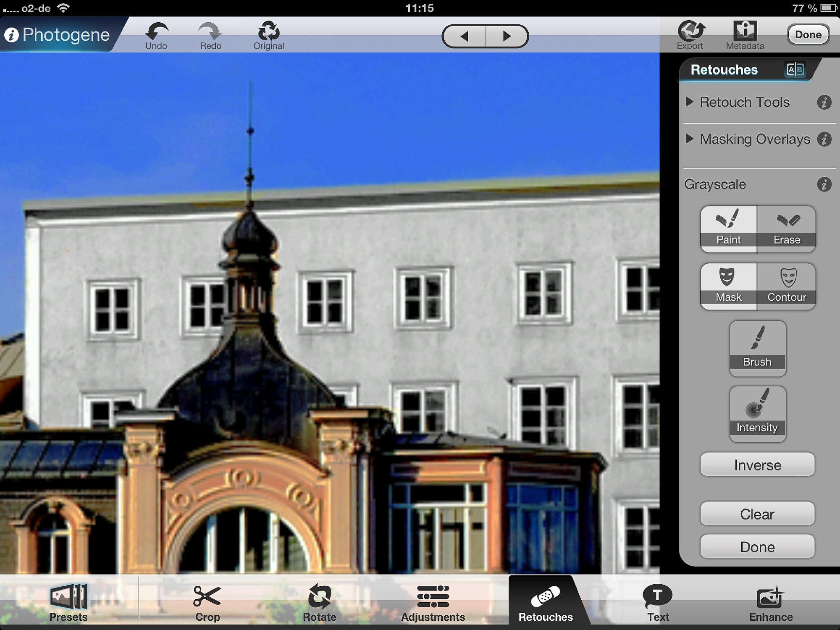This screenshot has width=840, height=630.
Task: Switch to Paint mode
Action: coord(728,228)
